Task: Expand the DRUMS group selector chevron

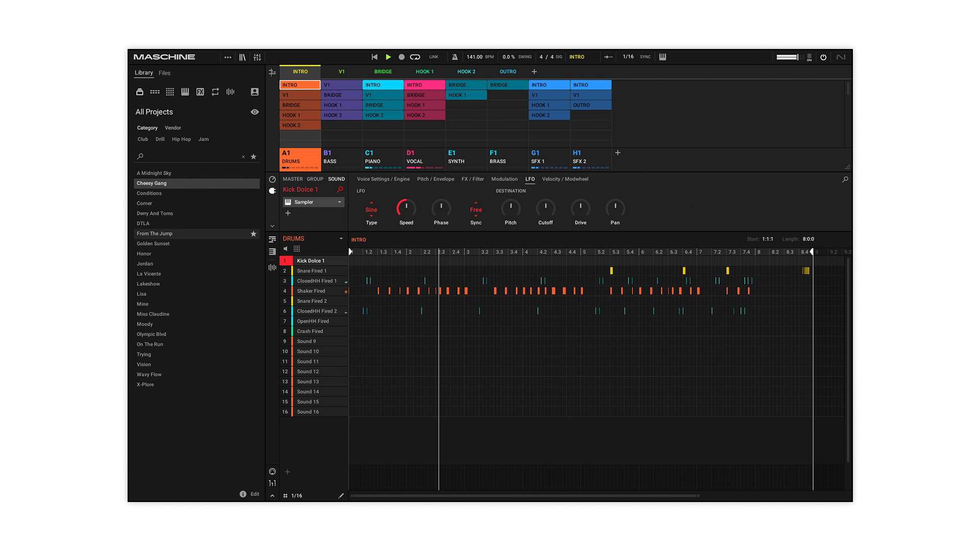Action: click(x=341, y=238)
